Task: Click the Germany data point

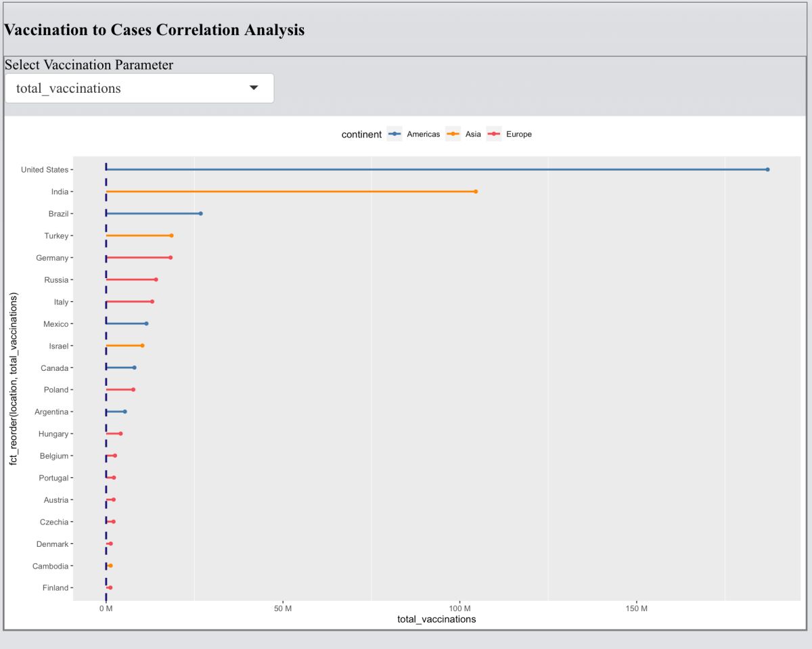Action: (x=171, y=258)
